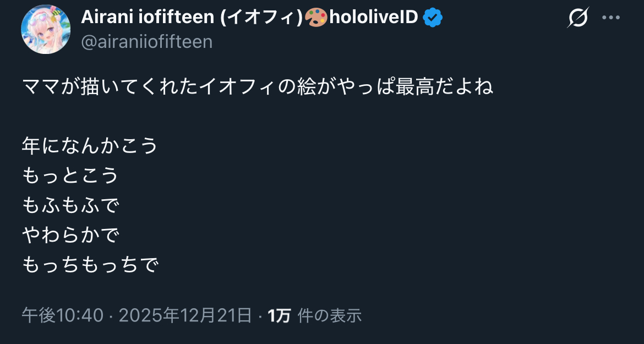Open the three-dot more options menu
Image resolution: width=644 pixels, height=344 pixels.
611,18
